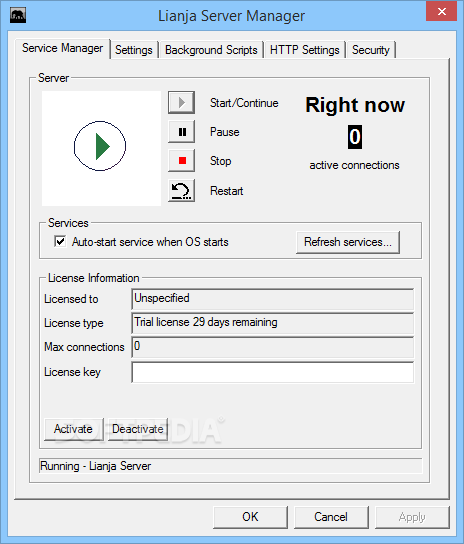Click into the License key input field
The width and height of the screenshot is (464, 544).
pyautogui.click(x=273, y=372)
